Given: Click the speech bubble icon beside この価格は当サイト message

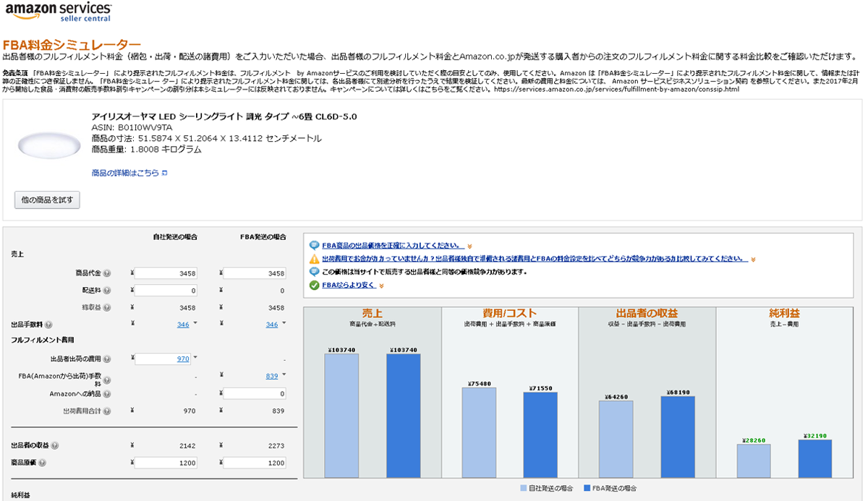Looking at the screenshot, I should tap(314, 272).
